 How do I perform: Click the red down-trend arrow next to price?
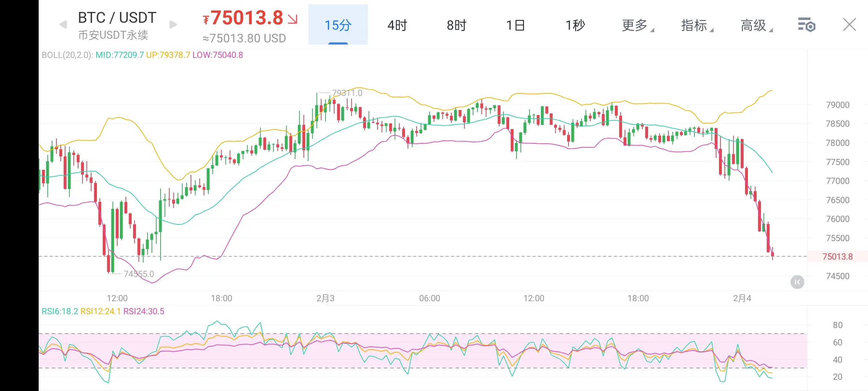[x=292, y=19]
